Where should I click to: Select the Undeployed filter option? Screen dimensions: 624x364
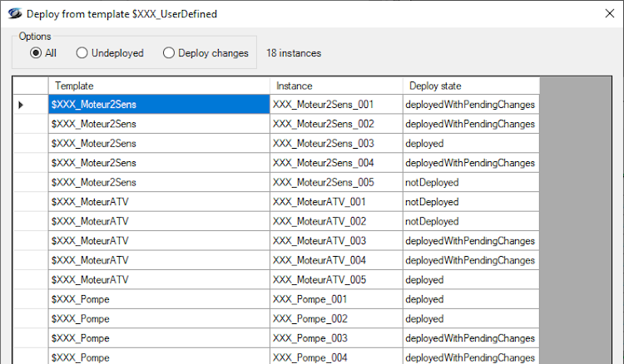(82, 53)
